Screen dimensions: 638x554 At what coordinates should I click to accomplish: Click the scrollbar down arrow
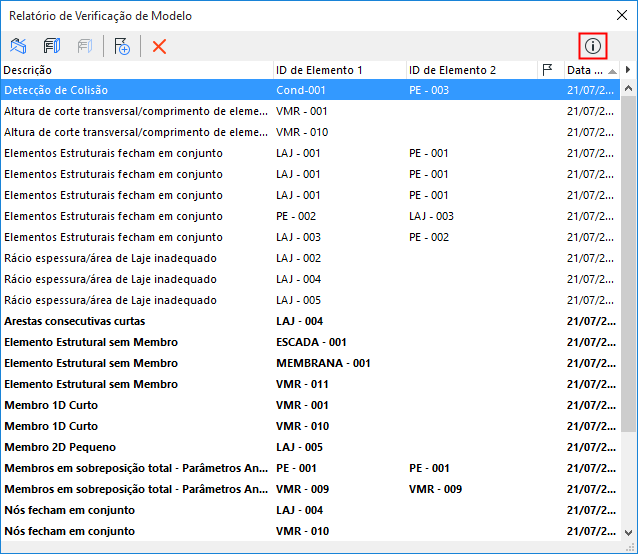click(628, 532)
